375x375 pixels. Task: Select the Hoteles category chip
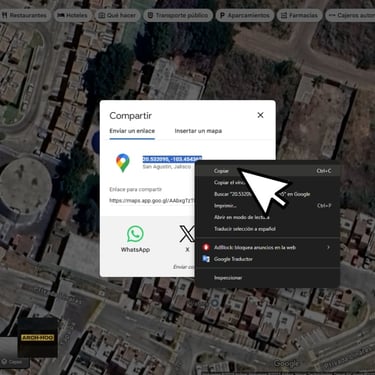72,15
